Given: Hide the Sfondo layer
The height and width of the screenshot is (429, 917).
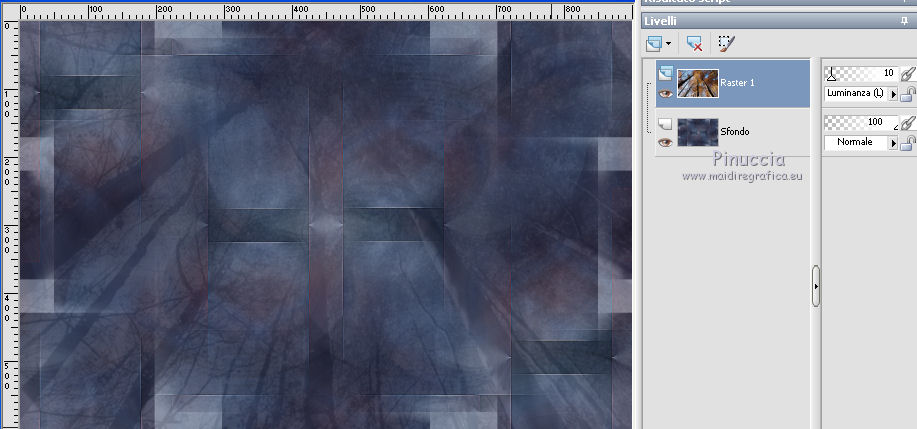Looking at the screenshot, I should click(665, 142).
